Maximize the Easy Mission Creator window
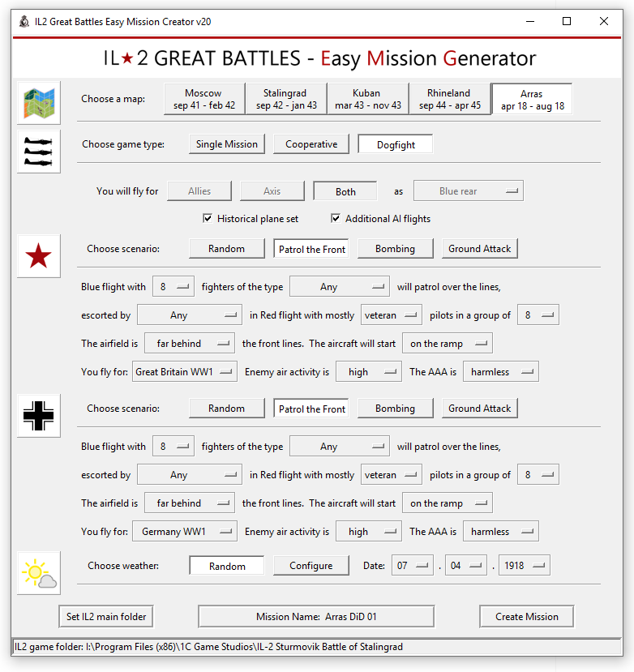The height and width of the screenshot is (672, 634). click(x=567, y=21)
